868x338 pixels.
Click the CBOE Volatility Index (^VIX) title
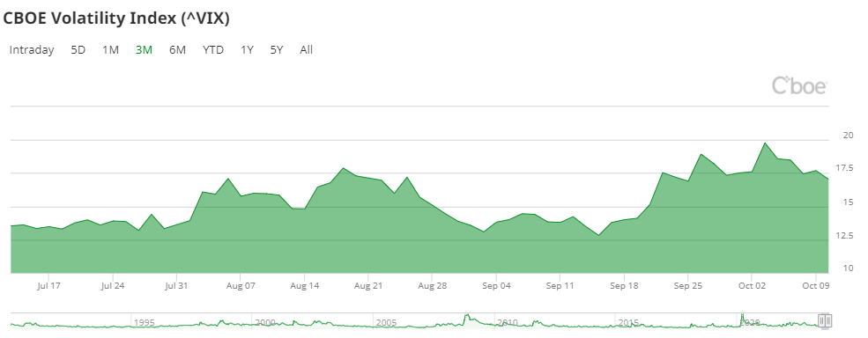coord(116,18)
